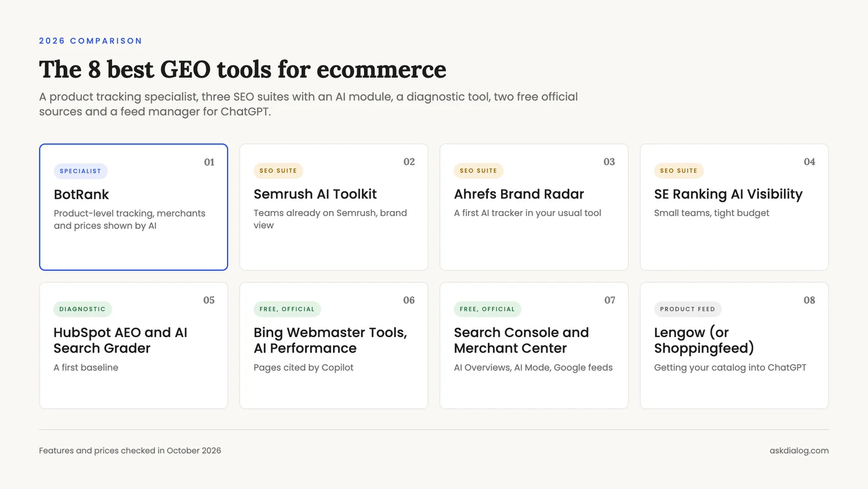Click "Getting your catalog into ChatGPT" text
The image size is (868, 489).
730,367
